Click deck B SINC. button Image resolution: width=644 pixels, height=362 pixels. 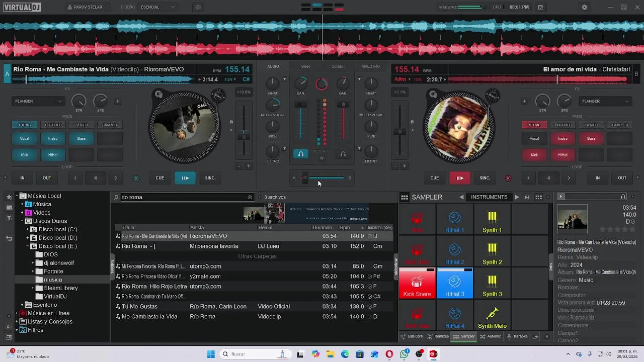(485, 177)
